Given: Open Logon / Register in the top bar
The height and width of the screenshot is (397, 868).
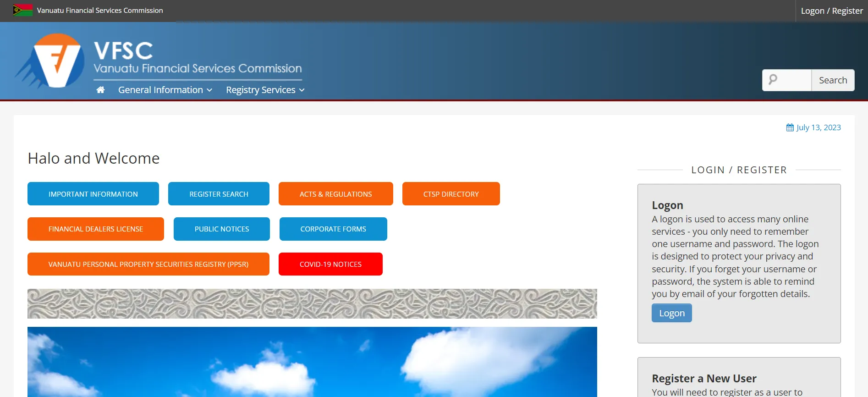Looking at the screenshot, I should [832, 11].
